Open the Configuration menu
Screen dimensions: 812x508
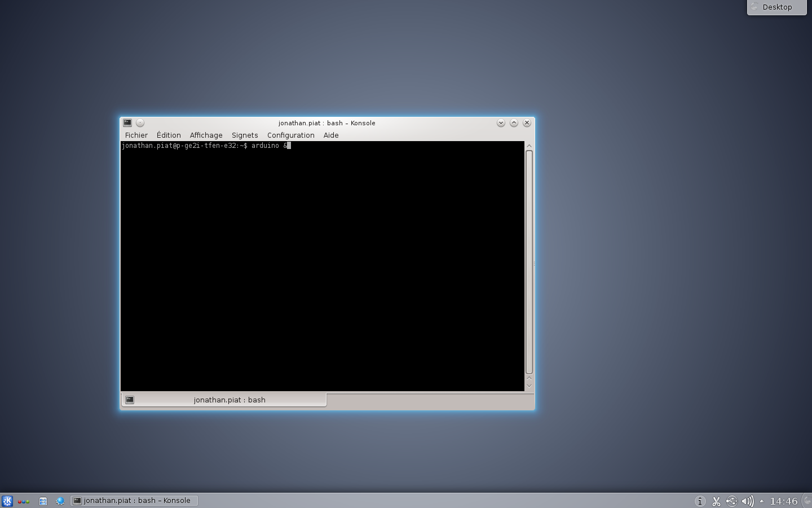(x=290, y=135)
